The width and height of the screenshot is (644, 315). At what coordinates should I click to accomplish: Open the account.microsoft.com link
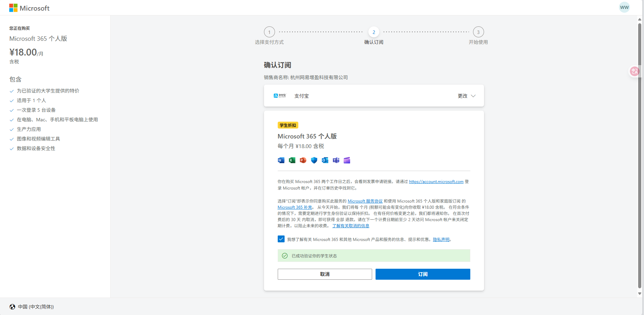pos(436,182)
